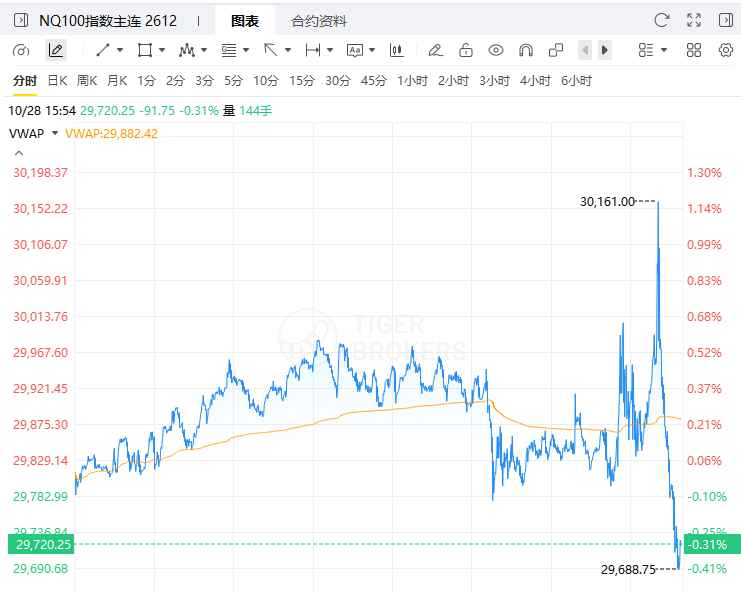Select the 分时 timeframe
The width and height of the screenshot is (741, 591).
(25, 81)
